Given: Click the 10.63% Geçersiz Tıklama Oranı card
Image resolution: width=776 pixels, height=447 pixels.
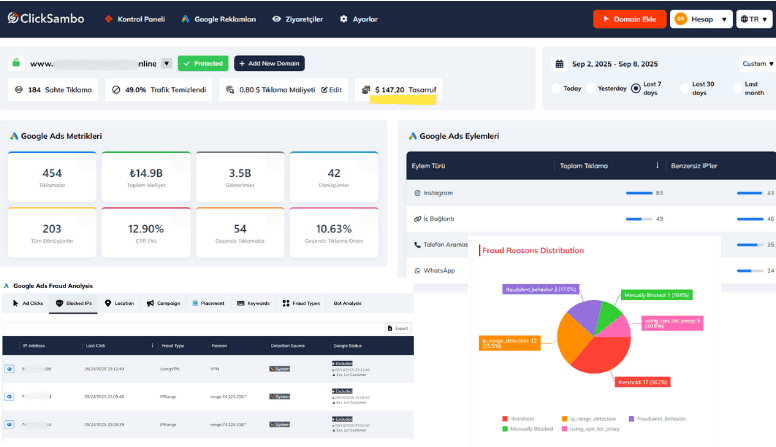Looking at the screenshot, I should tap(334, 233).
